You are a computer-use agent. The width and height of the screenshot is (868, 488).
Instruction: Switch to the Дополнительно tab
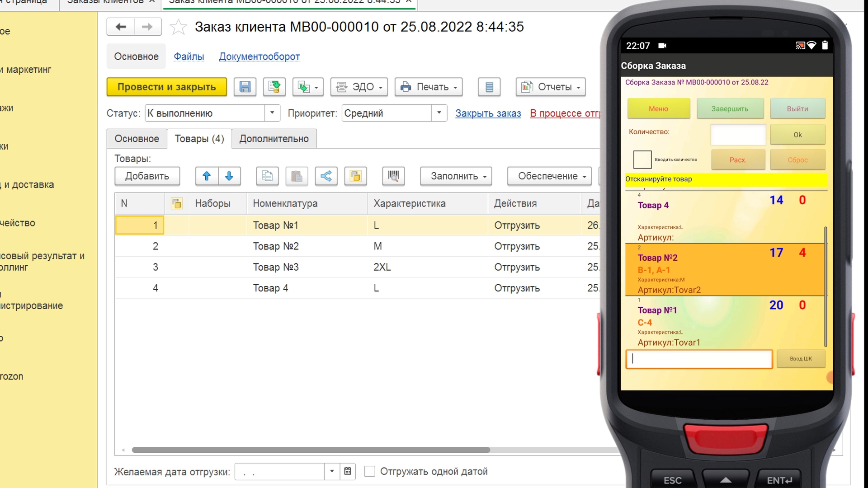pyautogui.click(x=274, y=139)
